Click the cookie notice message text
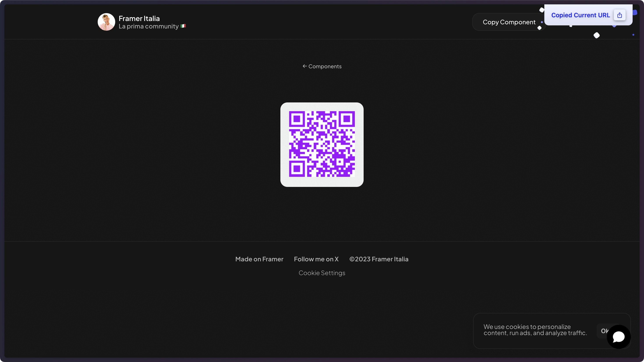The height and width of the screenshot is (362, 644). pos(535,330)
